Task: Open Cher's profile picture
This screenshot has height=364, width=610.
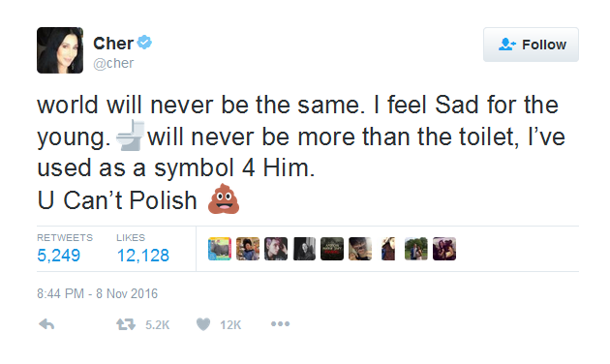Action: click(x=60, y=50)
